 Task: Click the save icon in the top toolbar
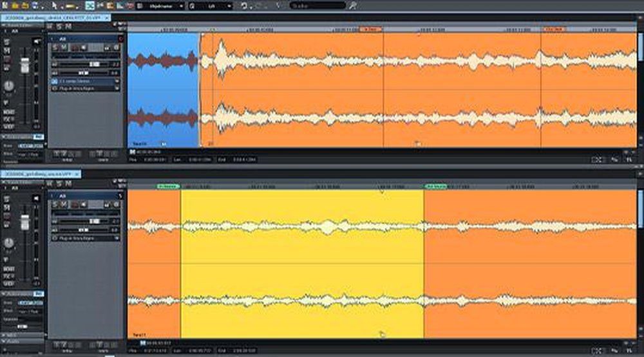click(x=35, y=6)
